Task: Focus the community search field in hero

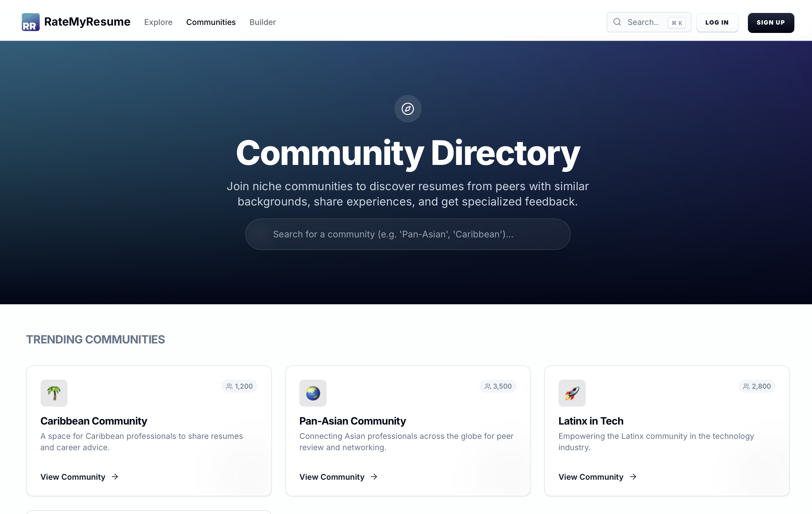Action: point(407,234)
